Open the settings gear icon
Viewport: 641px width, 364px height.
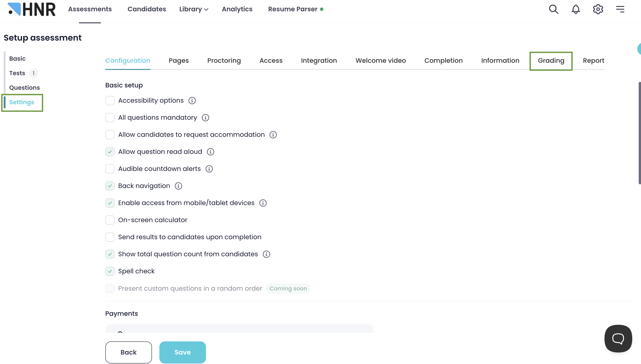[598, 9]
